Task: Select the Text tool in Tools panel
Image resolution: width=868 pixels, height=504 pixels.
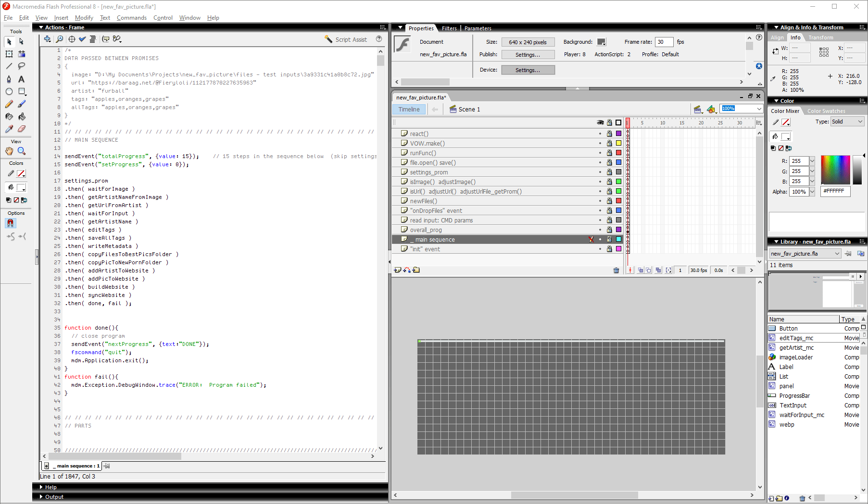Action: point(21,79)
